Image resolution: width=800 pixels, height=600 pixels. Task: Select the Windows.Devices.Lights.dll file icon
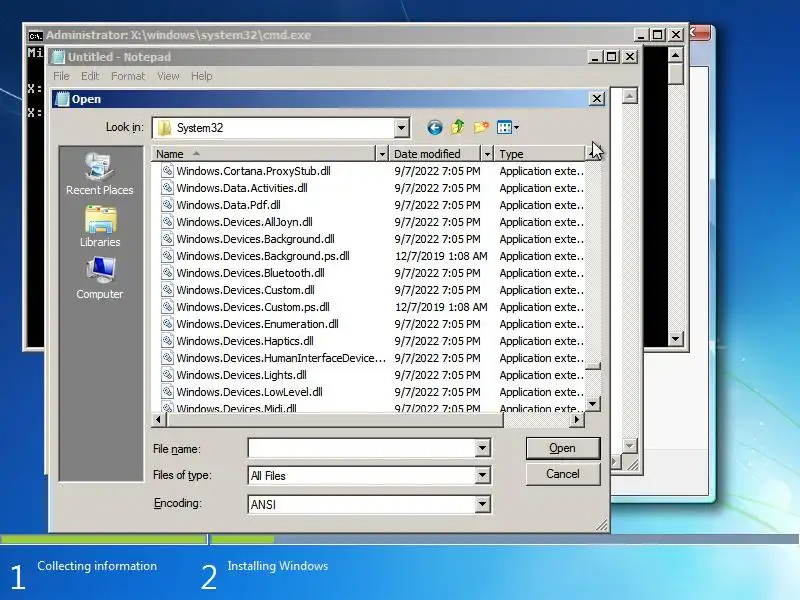click(167, 374)
